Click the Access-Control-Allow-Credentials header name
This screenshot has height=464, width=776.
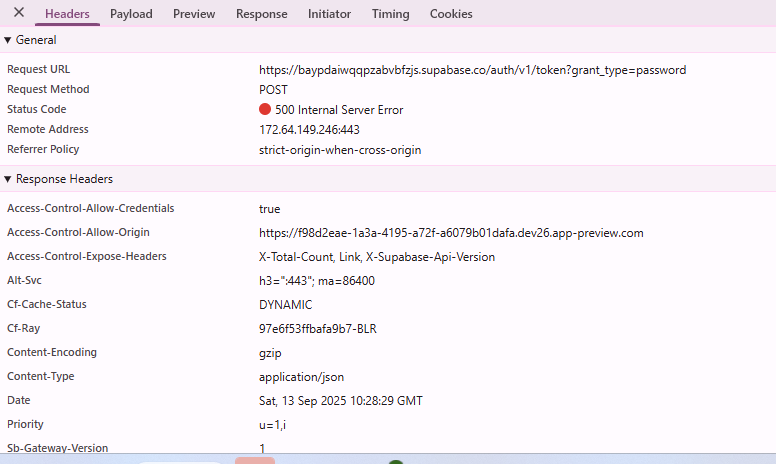tap(91, 208)
